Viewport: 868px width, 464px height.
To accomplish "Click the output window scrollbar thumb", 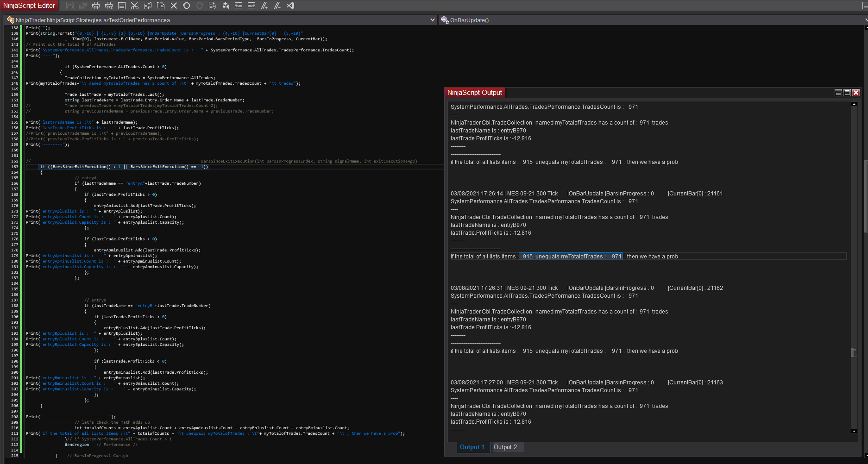I will [854, 352].
